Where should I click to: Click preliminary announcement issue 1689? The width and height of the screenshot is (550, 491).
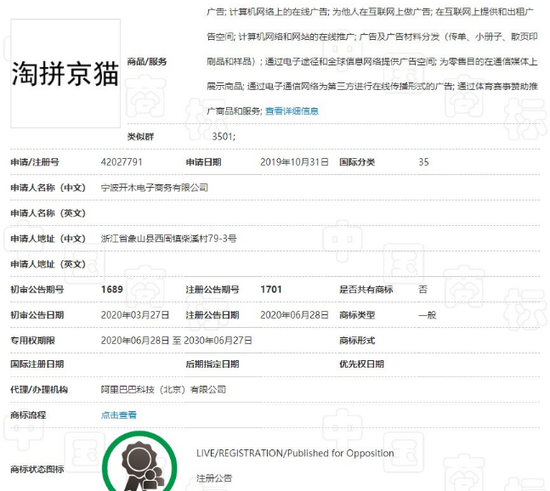112,290
